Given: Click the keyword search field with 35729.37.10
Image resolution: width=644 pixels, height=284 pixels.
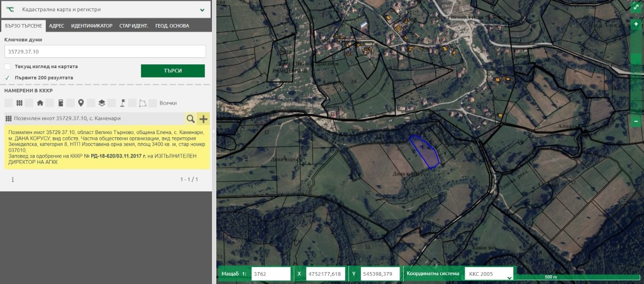Looking at the screenshot, I should click(x=105, y=51).
